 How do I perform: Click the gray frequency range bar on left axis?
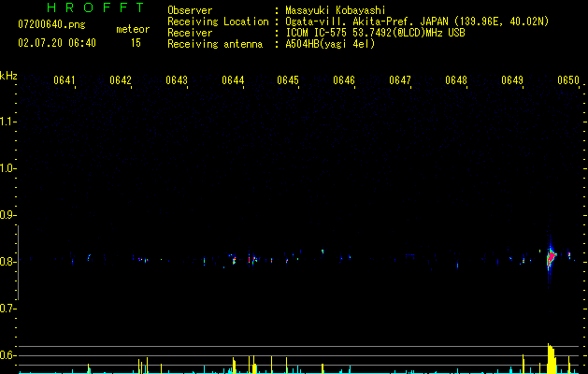[18, 263]
